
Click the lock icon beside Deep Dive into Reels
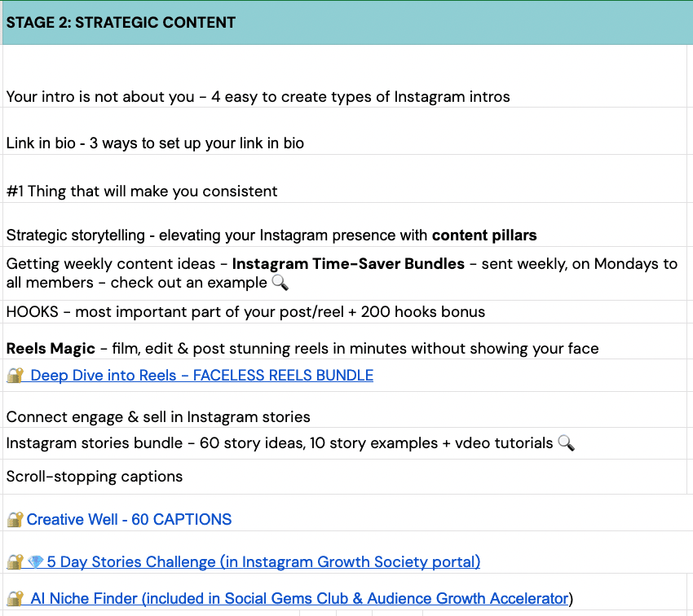tap(15, 376)
